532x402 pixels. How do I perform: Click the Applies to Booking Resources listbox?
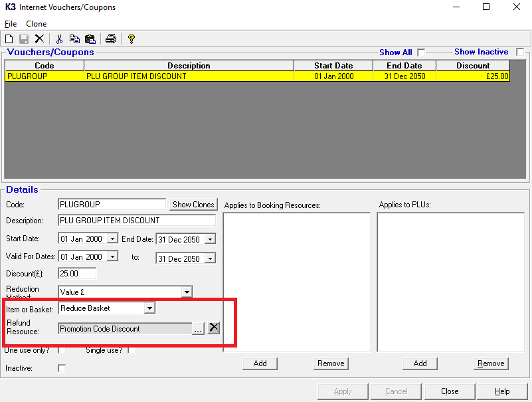296,282
